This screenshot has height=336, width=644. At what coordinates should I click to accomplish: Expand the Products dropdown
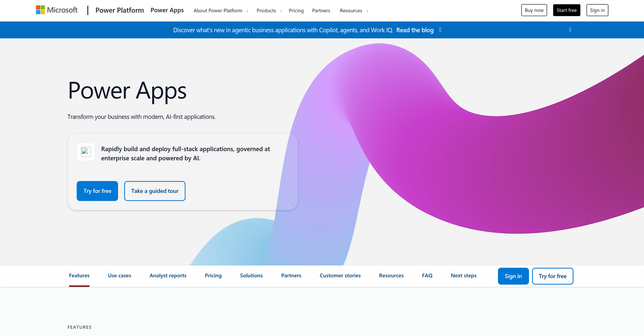tap(268, 10)
